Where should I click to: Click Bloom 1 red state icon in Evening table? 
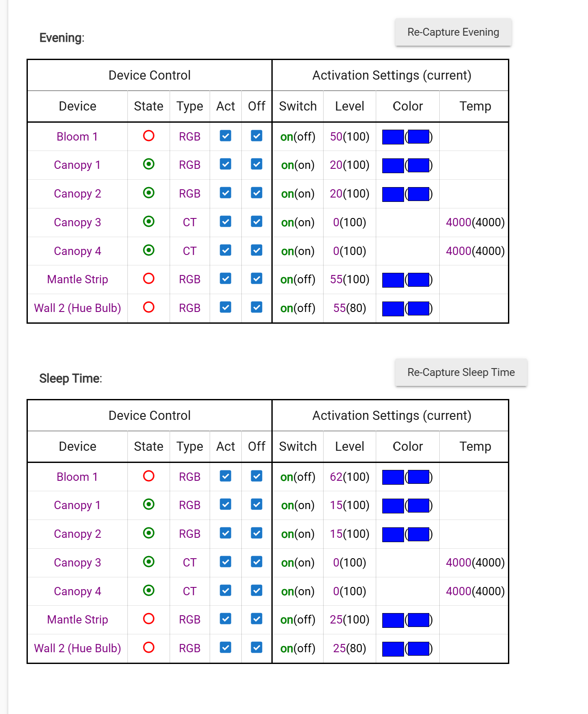tap(149, 136)
